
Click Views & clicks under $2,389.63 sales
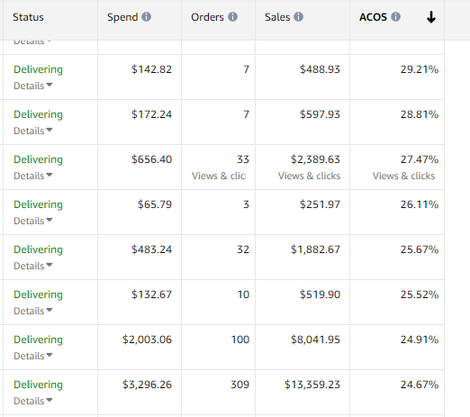click(309, 176)
